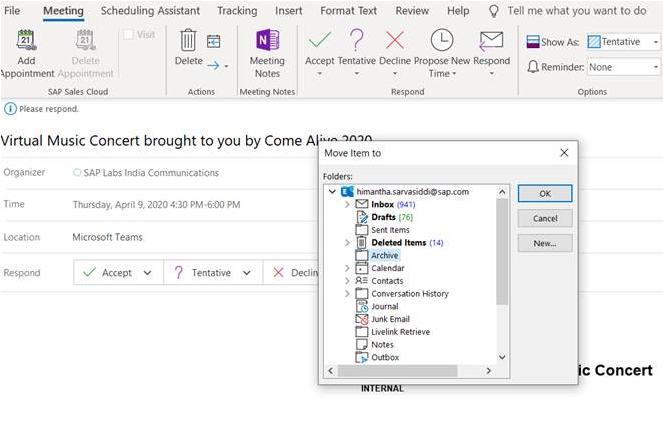Click the calendar icon beside Delete
663x426 pixels.
coord(214,41)
